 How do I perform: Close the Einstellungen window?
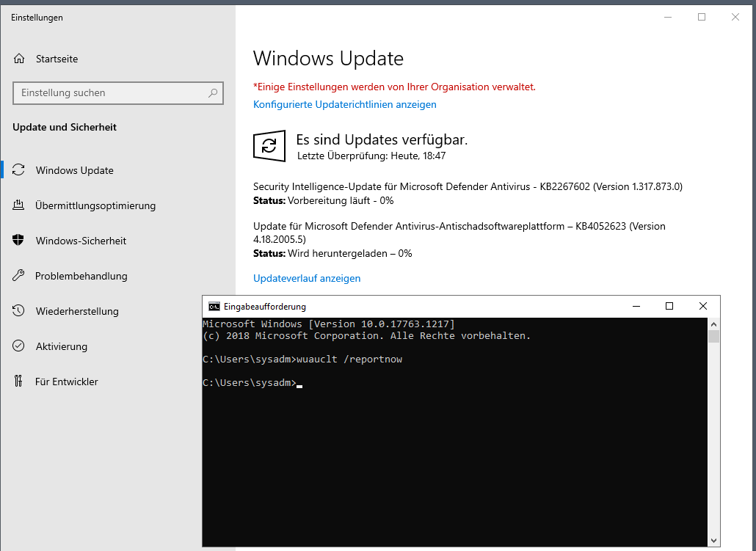tap(735, 18)
